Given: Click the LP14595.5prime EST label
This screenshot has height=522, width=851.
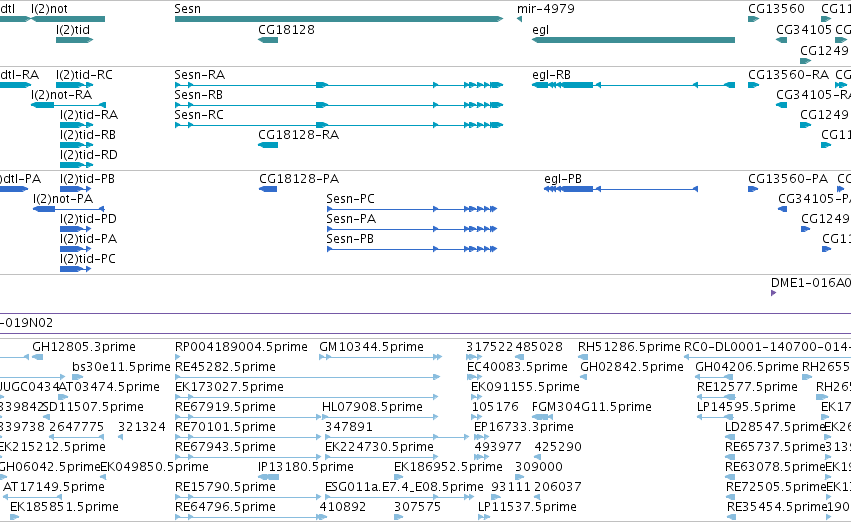Looking at the screenshot, I should tap(746, 407).
